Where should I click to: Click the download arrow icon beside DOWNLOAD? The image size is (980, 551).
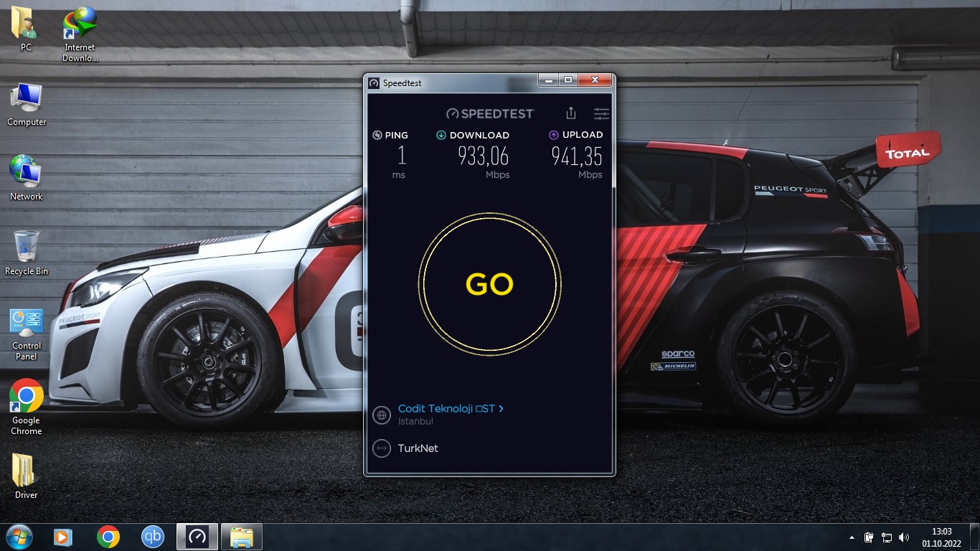tap(441, 135)
